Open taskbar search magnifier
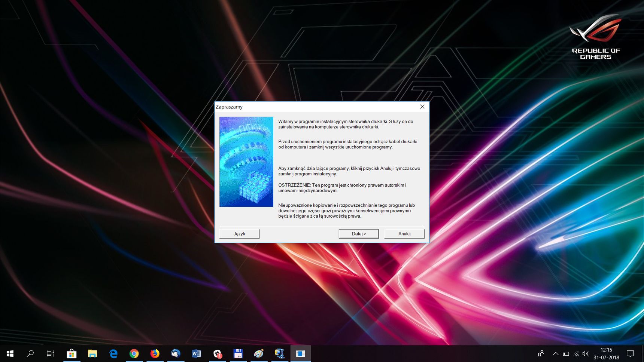The height and width of the screenshot is (362, 644). point(30,353)
